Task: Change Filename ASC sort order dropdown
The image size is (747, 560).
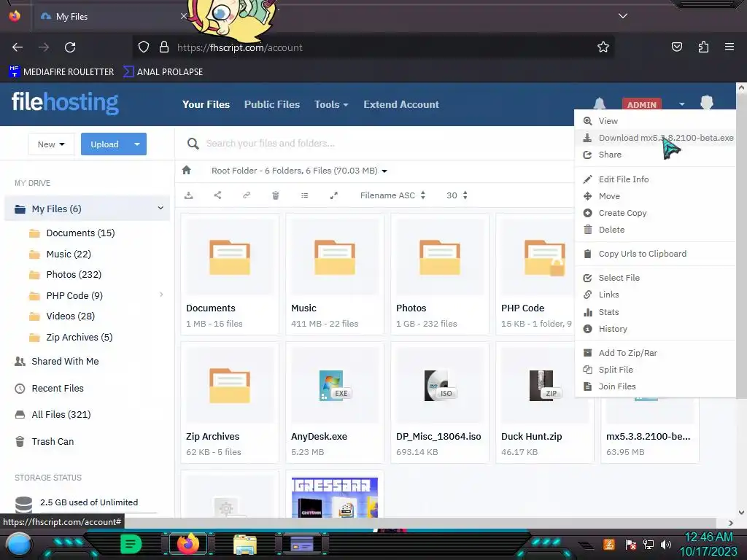Action: coord(392,195)
